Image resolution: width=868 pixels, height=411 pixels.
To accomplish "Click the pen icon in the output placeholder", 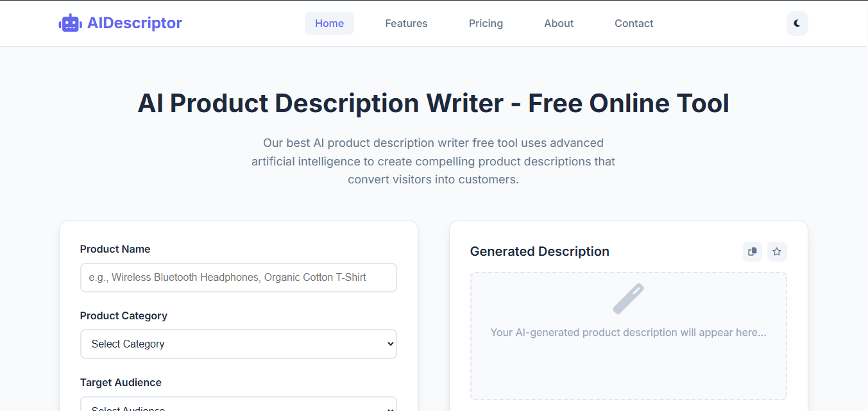I will [628, 299].
